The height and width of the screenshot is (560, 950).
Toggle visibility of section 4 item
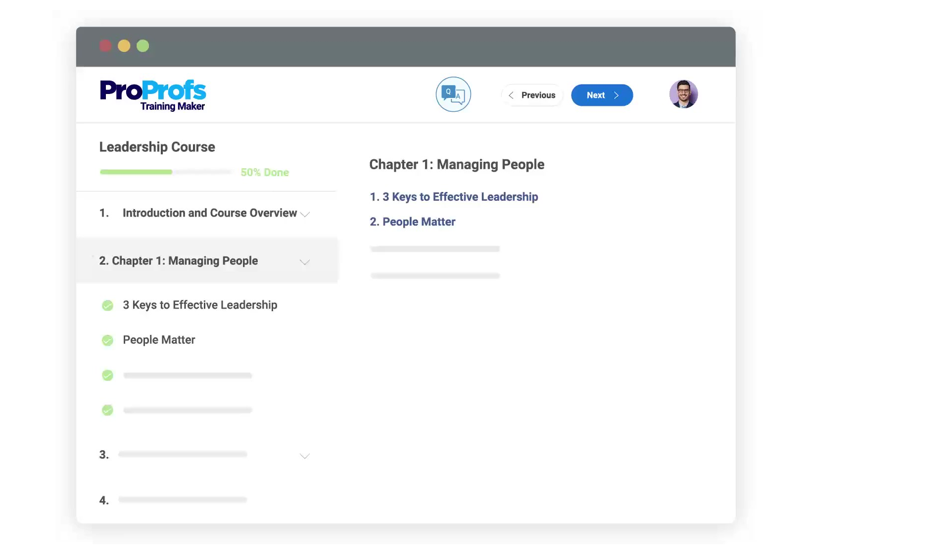point(304,501)
